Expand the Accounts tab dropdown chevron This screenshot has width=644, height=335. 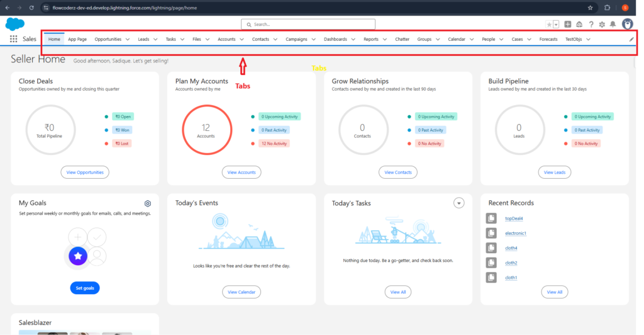click(241, 39)
